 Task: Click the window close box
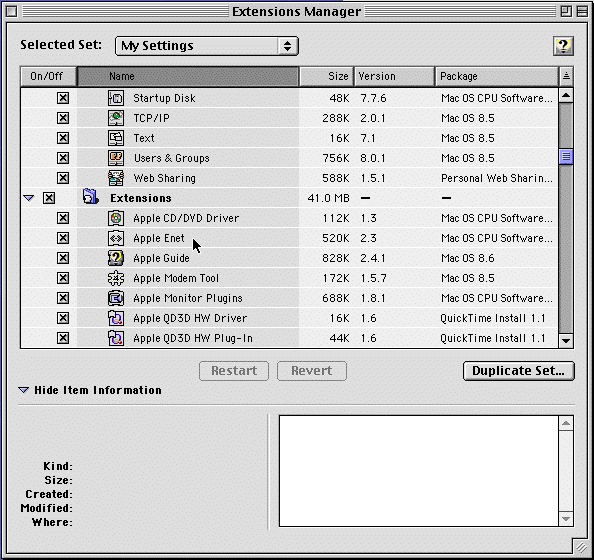pos(11,12)
